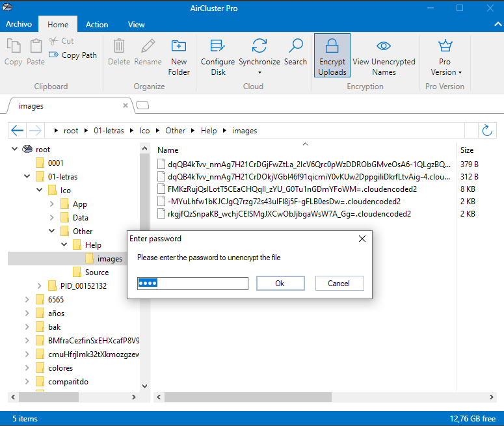
Task: Click the Copy Path ribbon button
Action: 73,55
